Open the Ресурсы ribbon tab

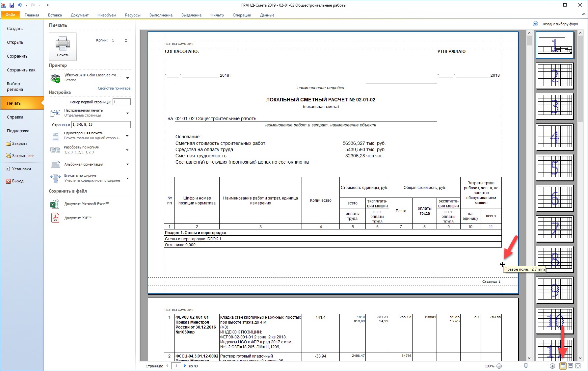pyautogui.click(x=133, y=15)
